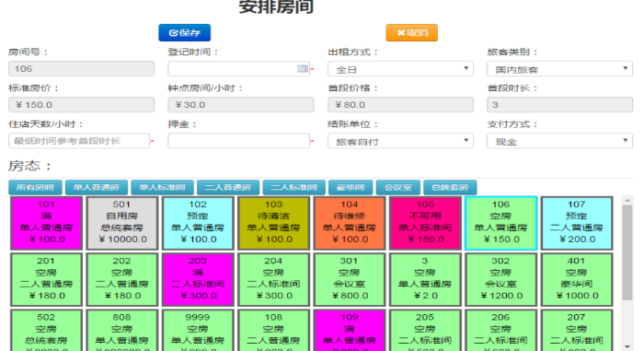Screen dimensions: 644x351
Task: Click the room list scrollbar up arrow
Action: click(627, 201)
